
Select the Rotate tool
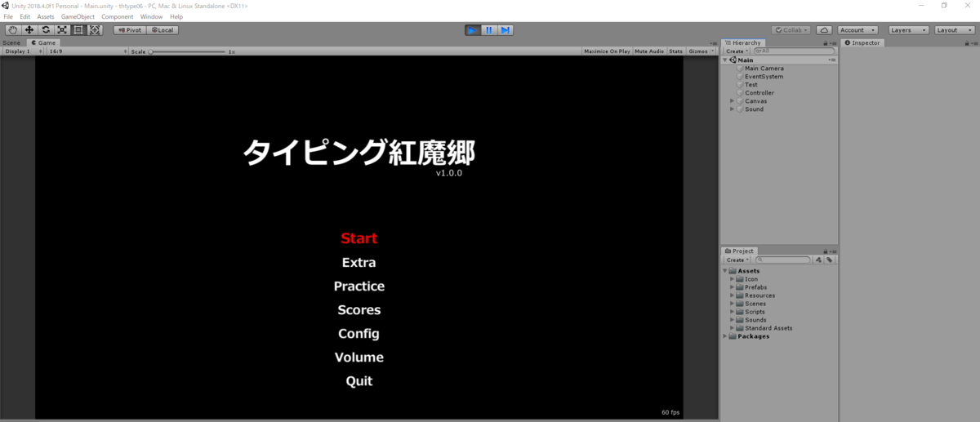pyautogui.click(x=46, y=30)
